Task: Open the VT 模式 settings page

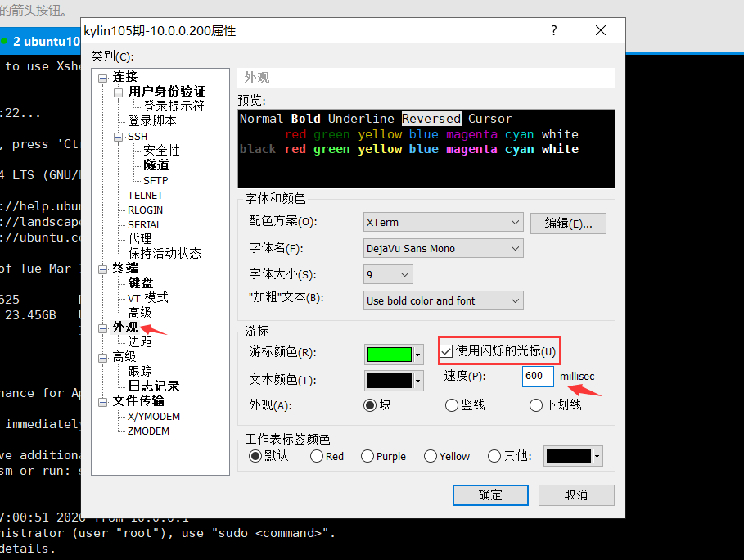Action: point(148,297)
